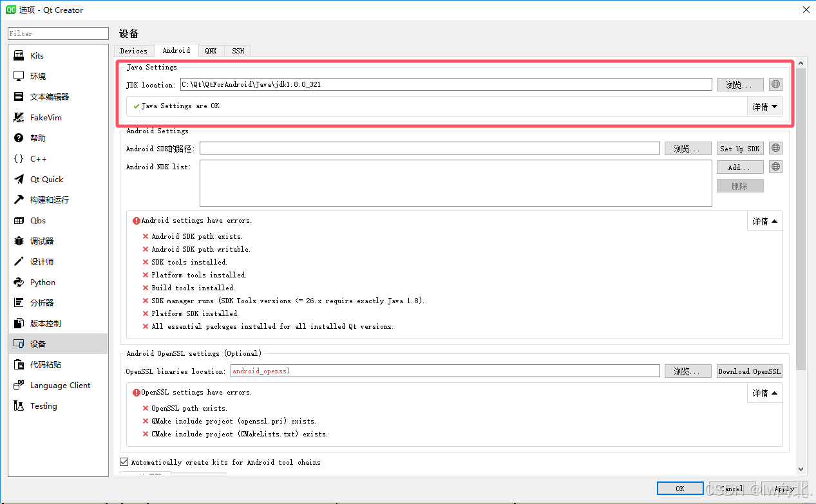This screenshot has height=504, width=816.
Task: Open the 环境 category icon
Action: (x=19, y=77)
